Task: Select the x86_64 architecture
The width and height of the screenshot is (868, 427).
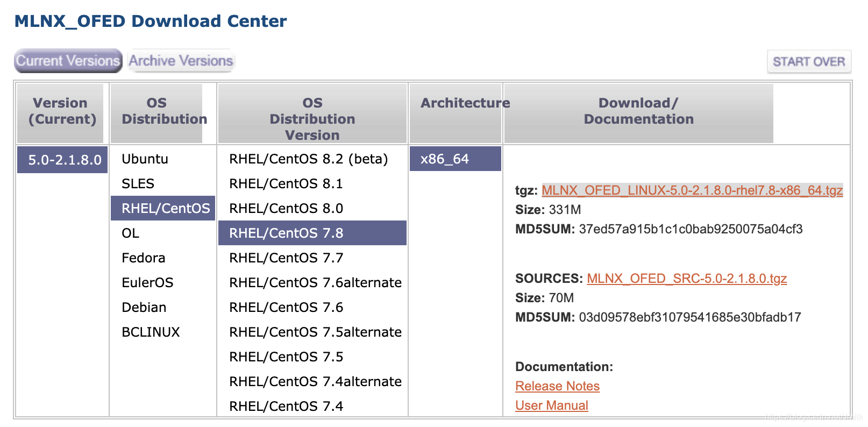Action: pos(456,159)
